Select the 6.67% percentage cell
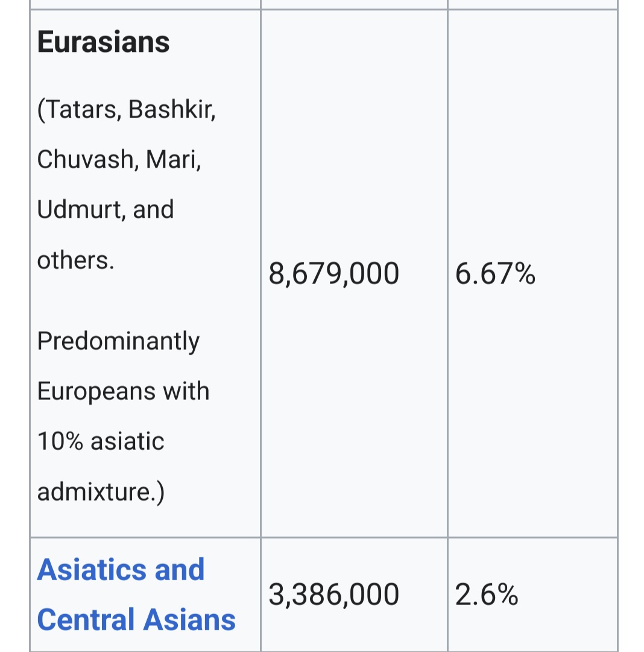The image size is (644, 652). pyautogui.click(x=495, y=274)
